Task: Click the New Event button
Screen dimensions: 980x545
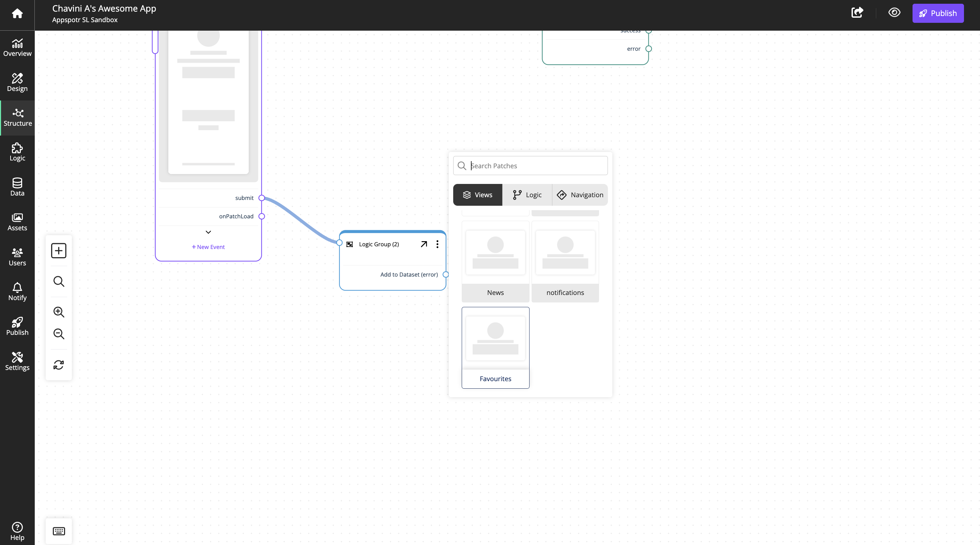Action: tap(208, 246)
